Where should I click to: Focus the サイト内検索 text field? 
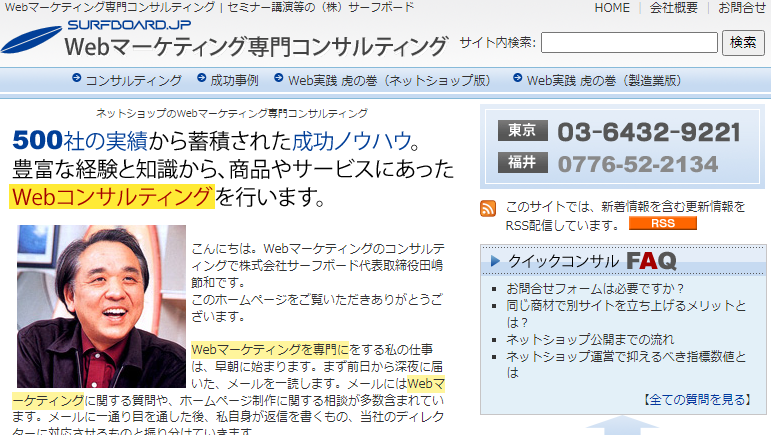629,43
